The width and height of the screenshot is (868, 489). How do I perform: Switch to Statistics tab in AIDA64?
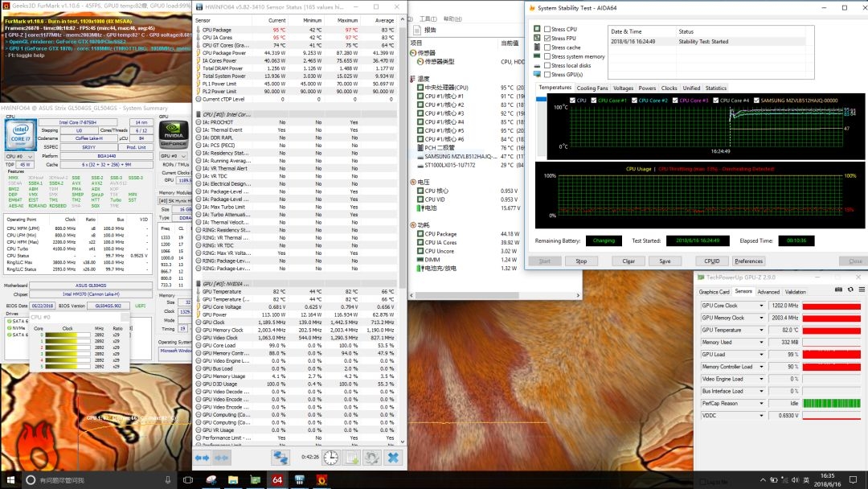[x=716, y=88]
